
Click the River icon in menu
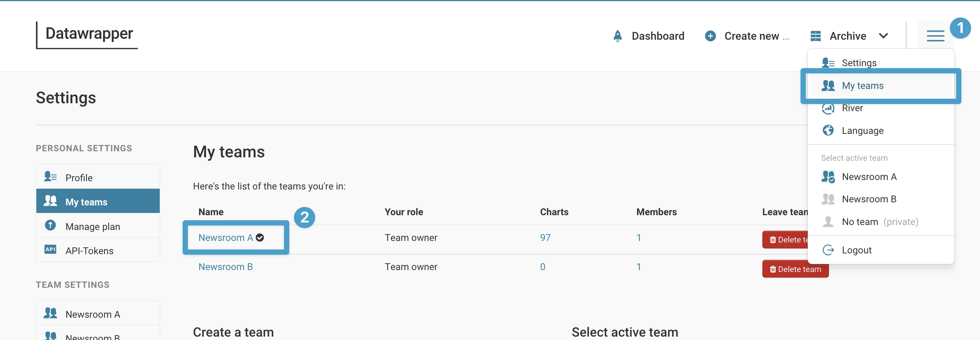[x=828, y=108]
